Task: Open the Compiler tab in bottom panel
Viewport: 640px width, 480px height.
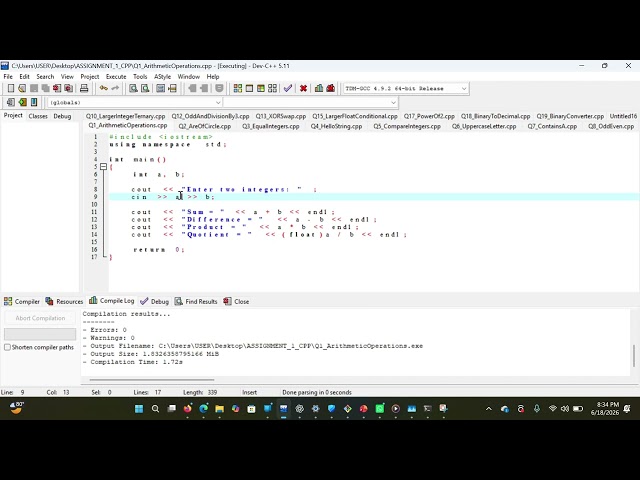Action: [x=22, y=302]
